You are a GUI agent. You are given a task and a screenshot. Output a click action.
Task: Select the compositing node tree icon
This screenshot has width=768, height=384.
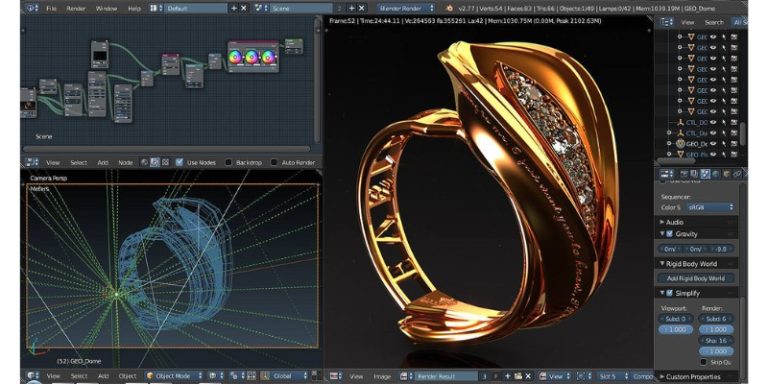tap(155, 162)
